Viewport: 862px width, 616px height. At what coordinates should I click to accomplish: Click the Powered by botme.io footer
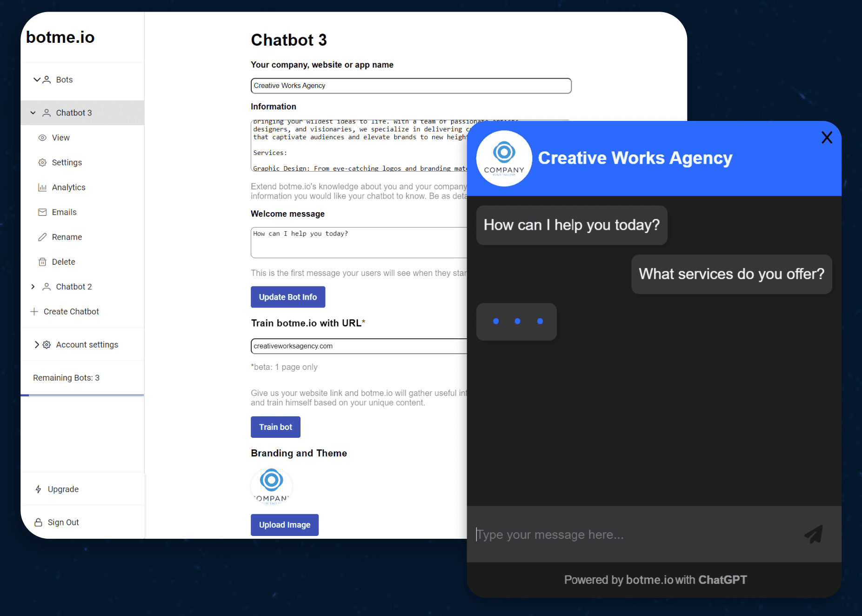[655, 580]
